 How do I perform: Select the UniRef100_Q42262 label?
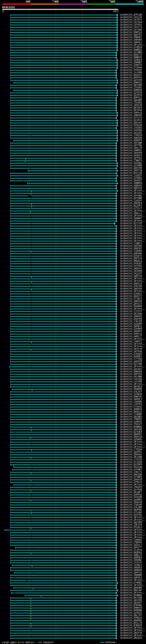(131, 133)
